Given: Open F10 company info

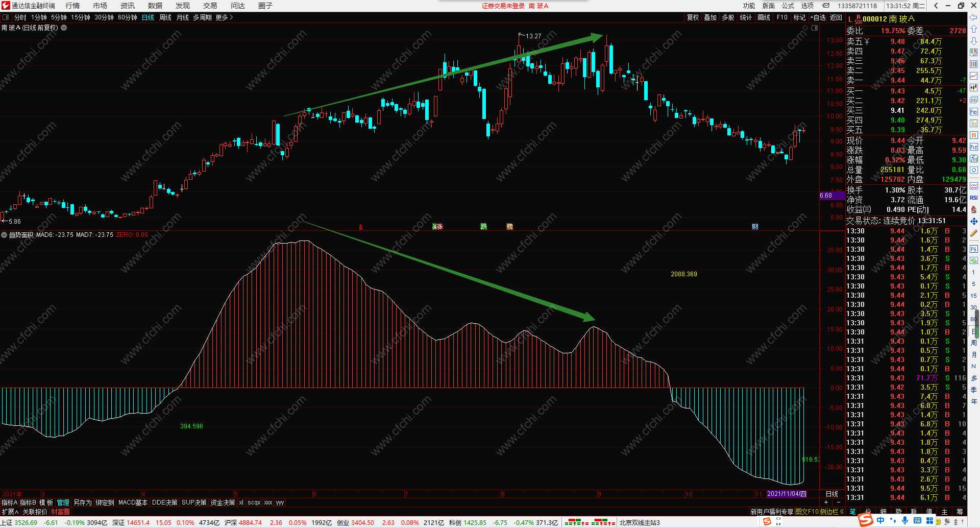Looking at the screenshot, I should point(782,17).
